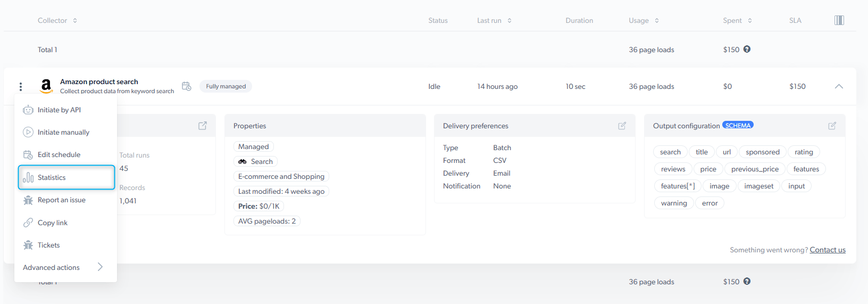Open external link icon on left panel
Image resolution: width=868 pixels, height=304 pixels.
click(x=203, y=126)
